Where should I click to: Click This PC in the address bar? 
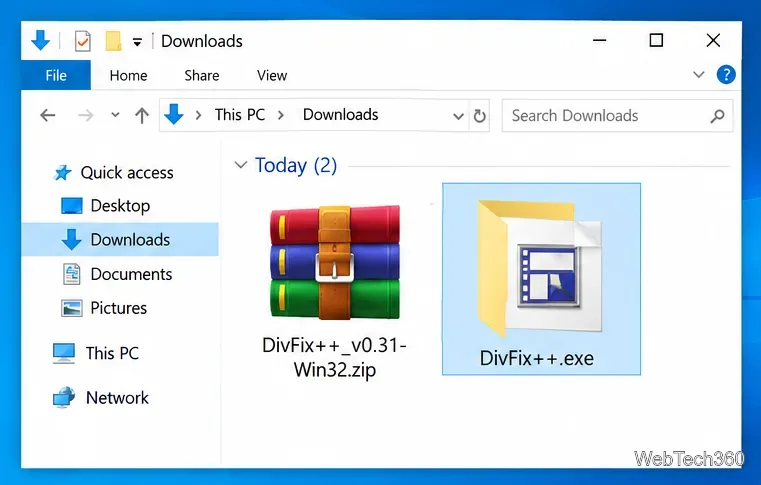pyautogui.click(x=240, y=115)
